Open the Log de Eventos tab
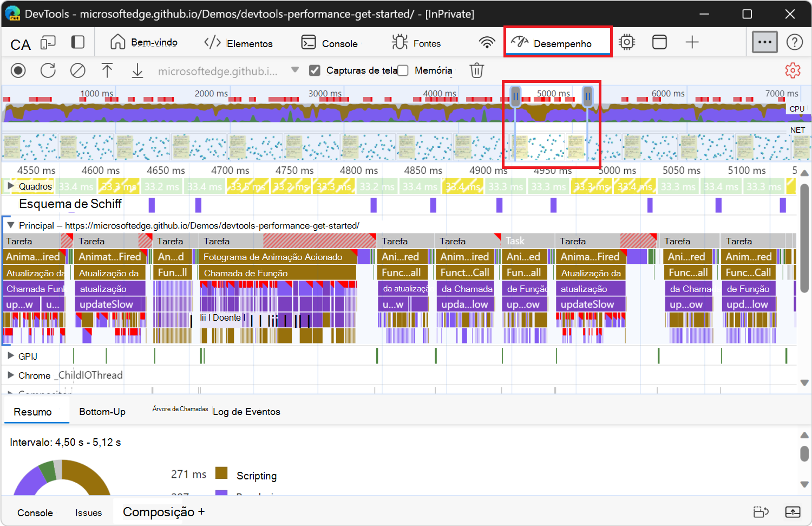This screenshot has width=812, height=526. pyautogui.click(x=246, y=412)
